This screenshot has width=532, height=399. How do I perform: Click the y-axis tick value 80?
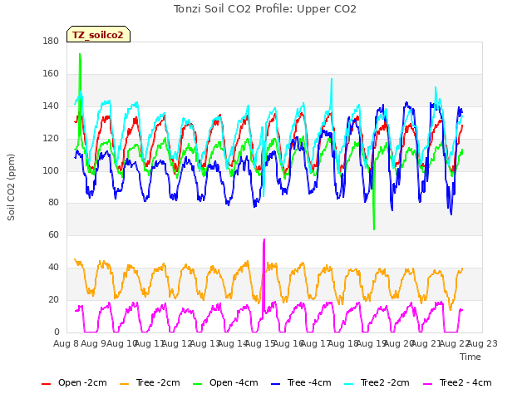[x=53, y=203]
